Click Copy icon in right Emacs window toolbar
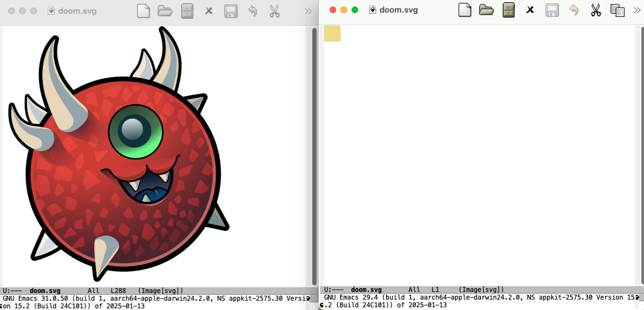The height and width of the screenshot is (310, 644). click(617, 10)
